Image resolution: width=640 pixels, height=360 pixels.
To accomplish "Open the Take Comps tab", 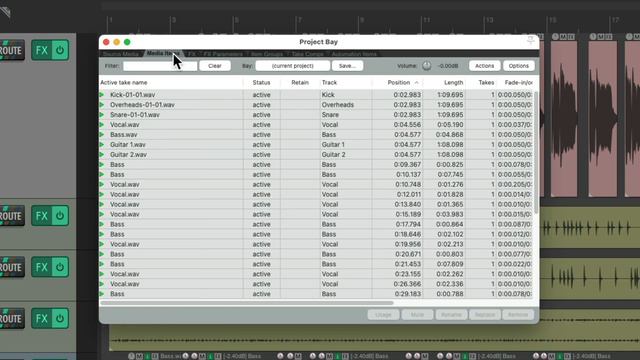I will point(307,54).
